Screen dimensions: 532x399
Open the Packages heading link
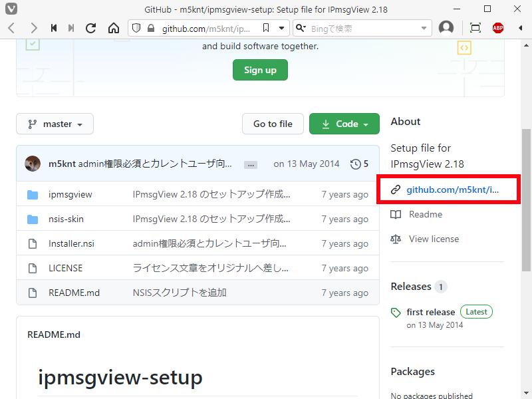pos(412,372)
